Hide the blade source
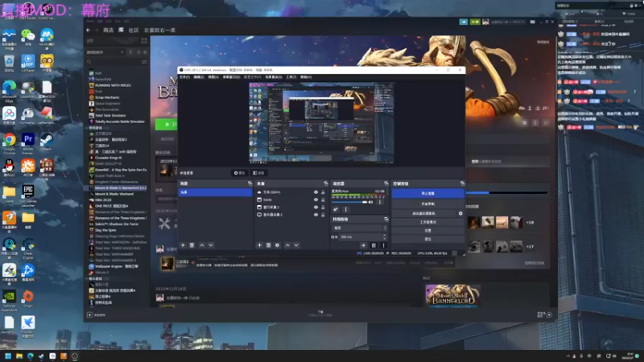Viewport: 644px width, 362px height. tap(316, 200)
